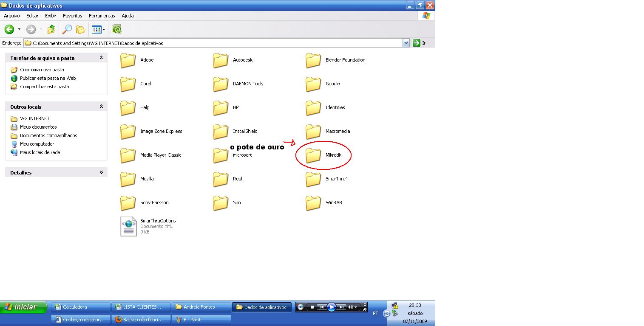Select the Google folder icon
Viewport: 644px width, 326px height.
[x=313, y=84]
